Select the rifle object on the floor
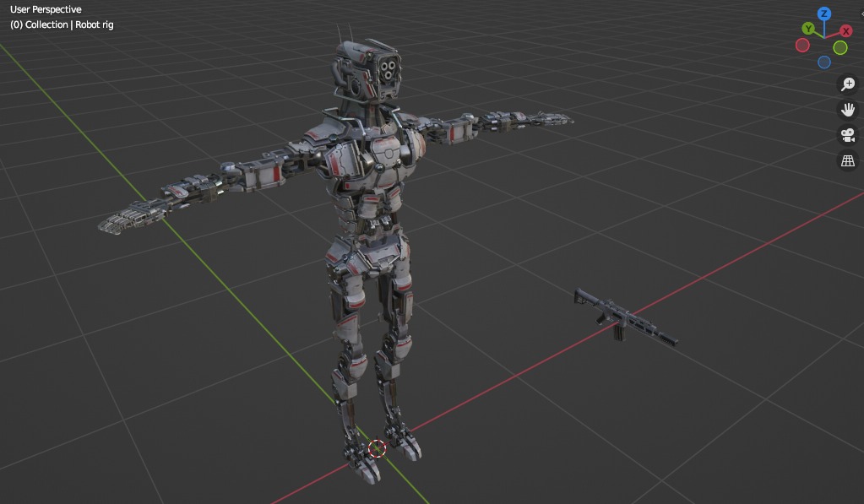Viewport: 864px width, 504px height. click(x=625, y=317)
